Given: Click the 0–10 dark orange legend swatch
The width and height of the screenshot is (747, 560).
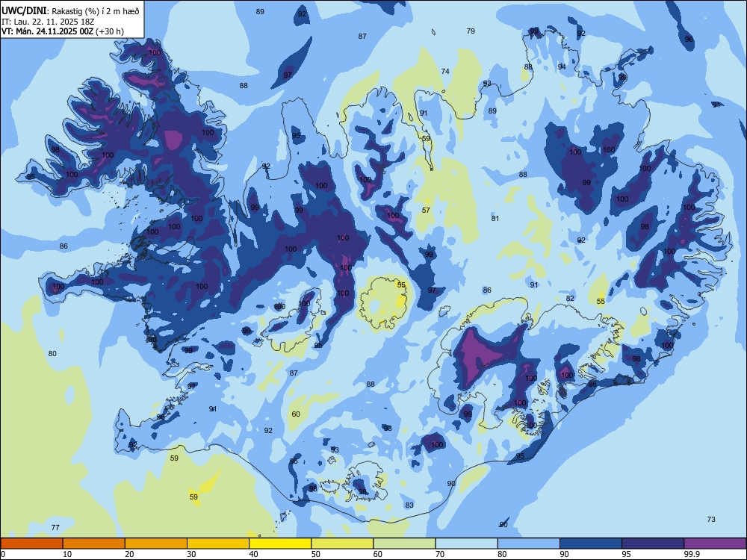Looking at the screenshot, I should pyautogui.click(x=31, y=544).
